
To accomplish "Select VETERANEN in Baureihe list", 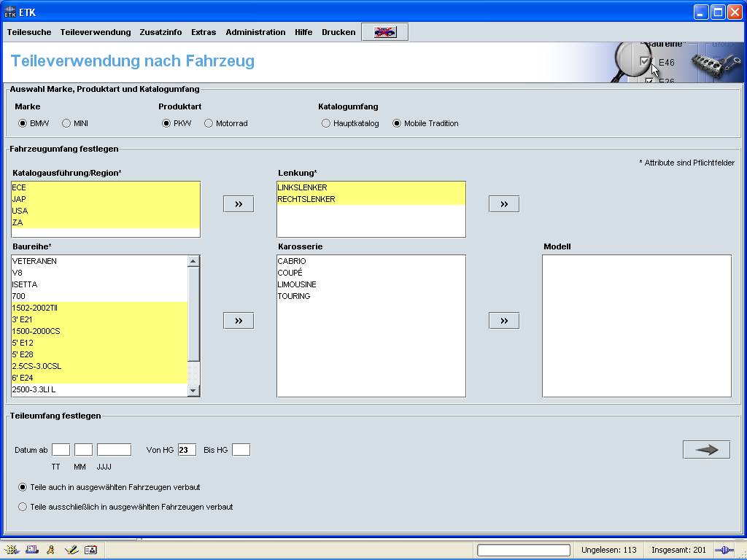I will click(99, 261).
